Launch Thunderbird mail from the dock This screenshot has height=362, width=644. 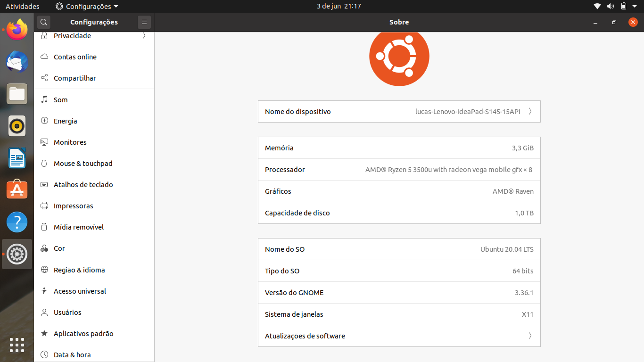pyautogui.click(x=17, y=62)
